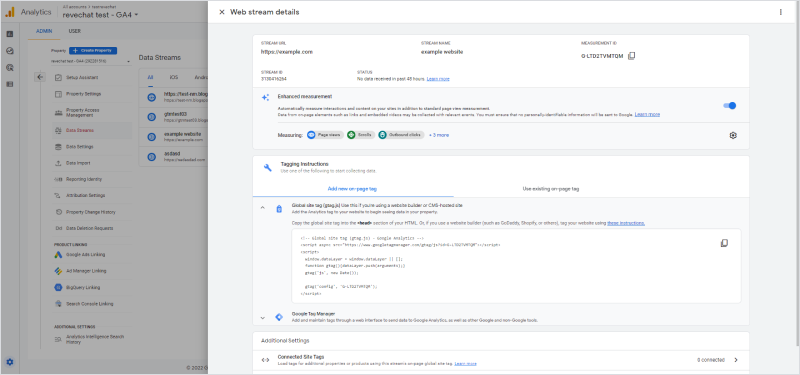Click the back arrow beside Setup Assistant
Screen dimensions: 800x375
tap(41, 77)
